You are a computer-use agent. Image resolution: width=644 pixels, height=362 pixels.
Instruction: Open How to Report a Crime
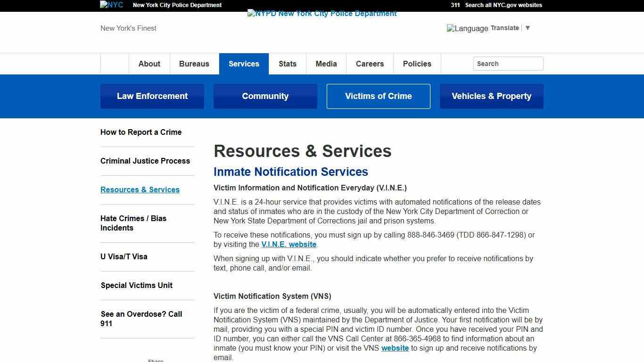140,132
